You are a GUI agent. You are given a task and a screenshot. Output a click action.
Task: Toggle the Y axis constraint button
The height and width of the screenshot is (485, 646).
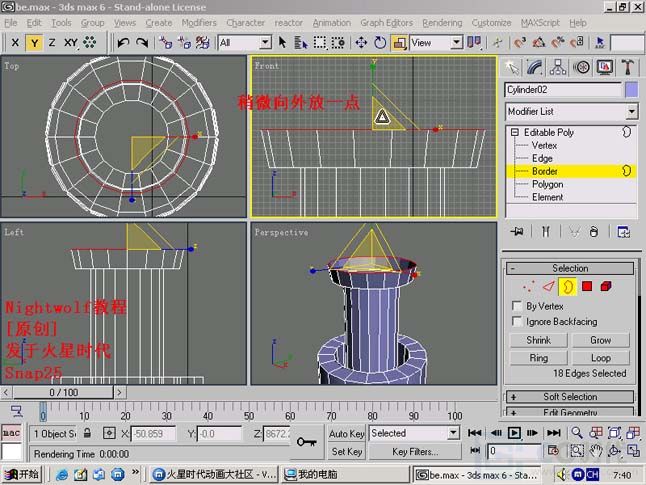click(34, 42)
